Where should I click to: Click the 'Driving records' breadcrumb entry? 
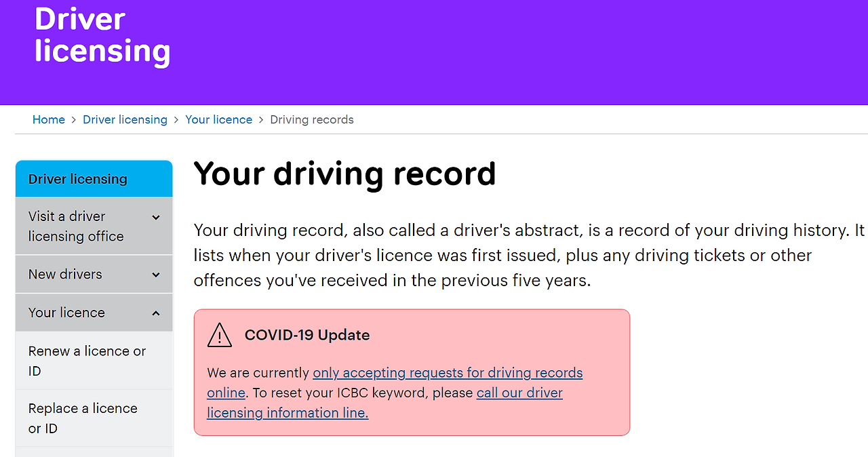click(312, 119)
